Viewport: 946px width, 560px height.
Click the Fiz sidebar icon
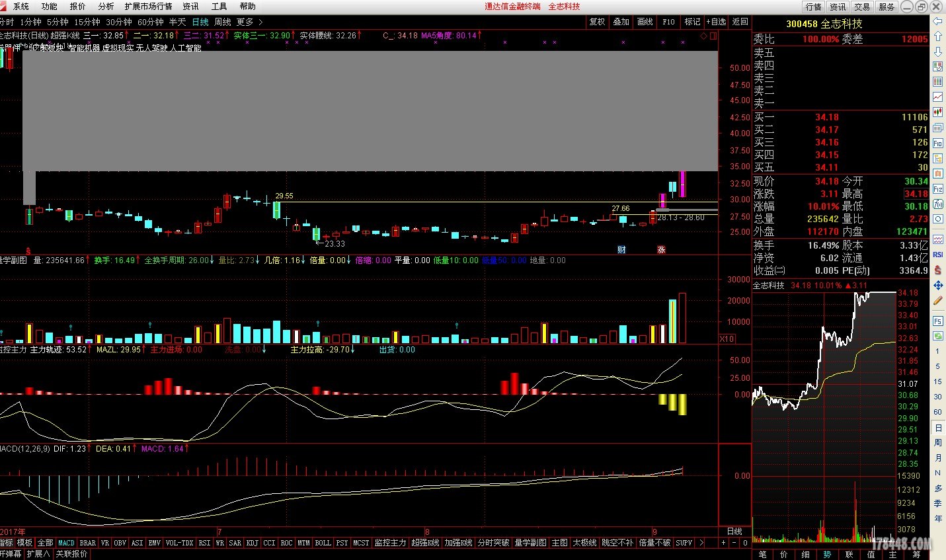[x=937, y=189]
